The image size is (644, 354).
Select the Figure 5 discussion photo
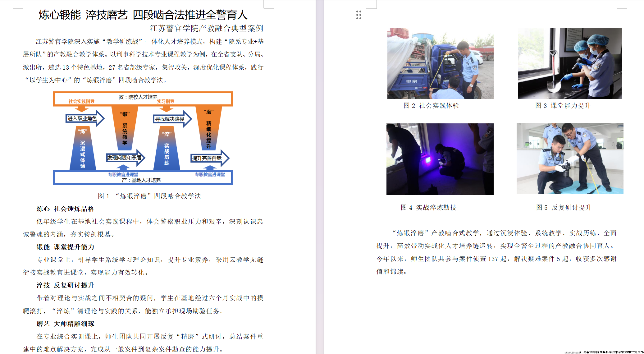(x=570, y=158)
